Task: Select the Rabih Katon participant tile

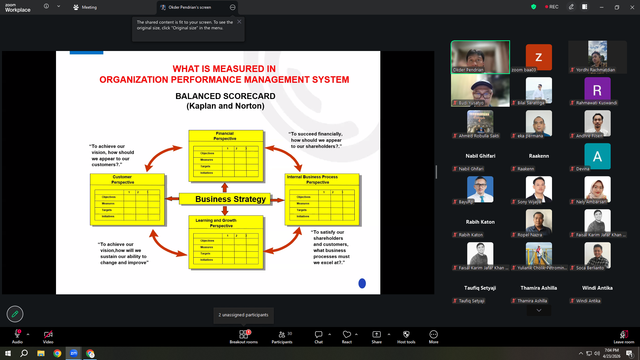Action: click(x=480, y=222)
